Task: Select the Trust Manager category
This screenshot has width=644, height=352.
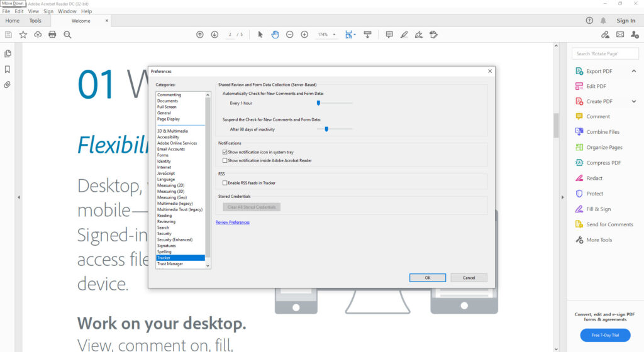Action: point(170,264)
